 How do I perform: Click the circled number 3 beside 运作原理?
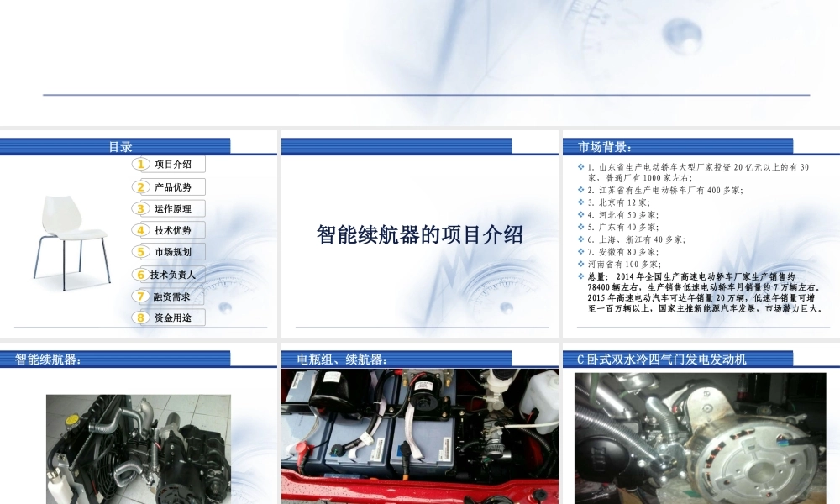click(x=142, y=207)
